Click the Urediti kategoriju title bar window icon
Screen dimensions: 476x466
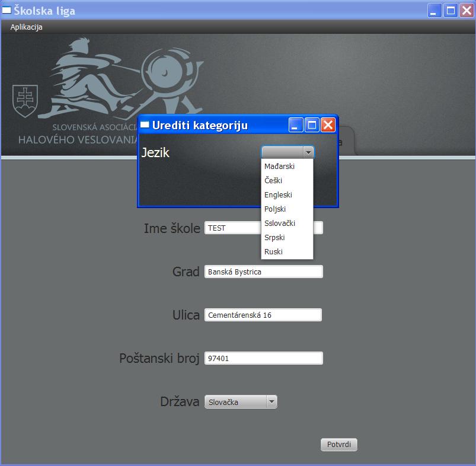coord(145,125)
